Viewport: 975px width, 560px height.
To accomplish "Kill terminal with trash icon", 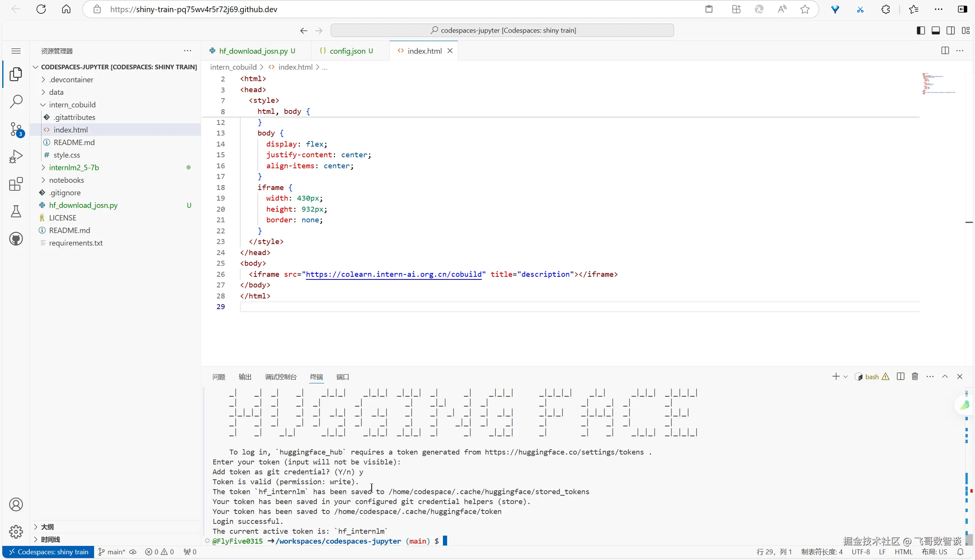I will pos(915,377).
